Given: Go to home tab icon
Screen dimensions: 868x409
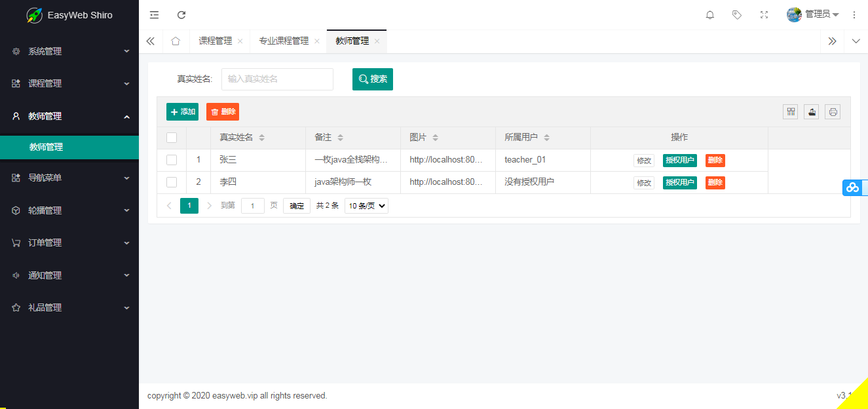Looking at the screenshot, I should pos(176,41).
